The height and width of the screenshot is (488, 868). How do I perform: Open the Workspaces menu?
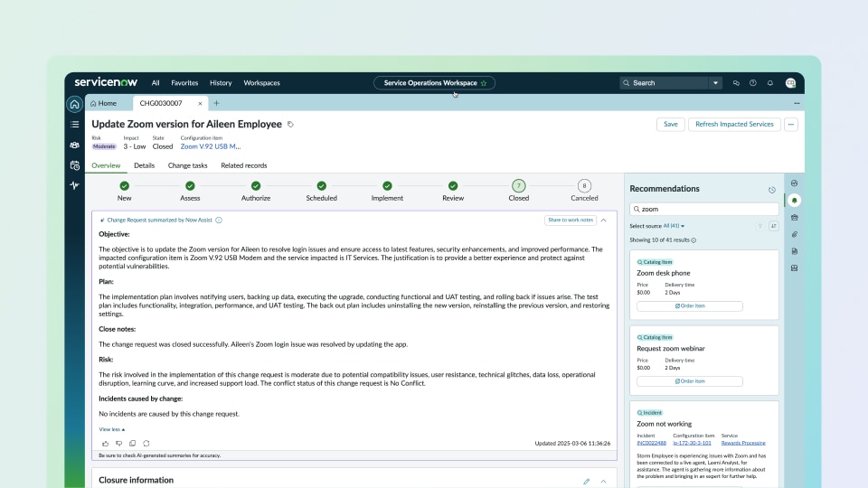tap(262, 83)
